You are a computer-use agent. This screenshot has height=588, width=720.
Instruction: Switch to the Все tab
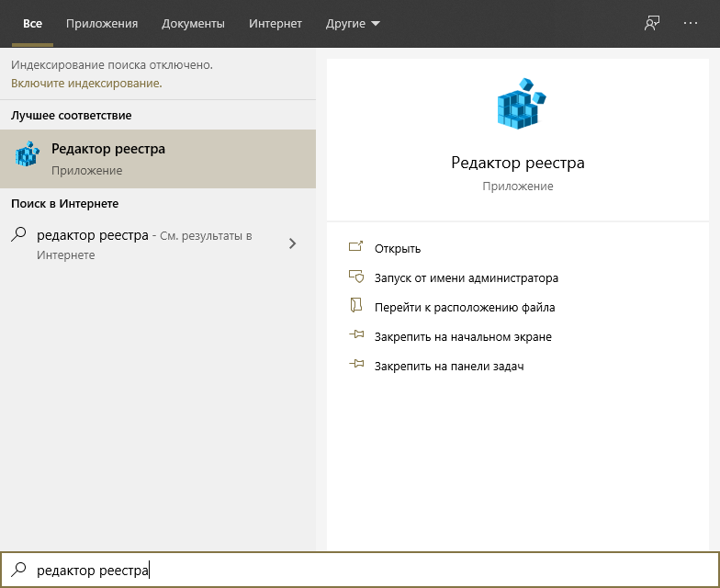coord(33,24)
